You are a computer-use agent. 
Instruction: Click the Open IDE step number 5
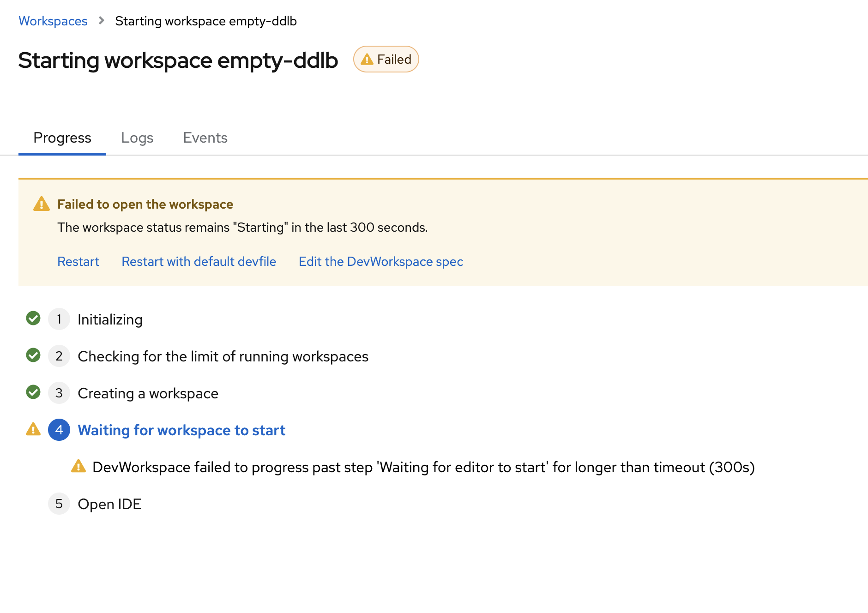click(x=59, y=504)
